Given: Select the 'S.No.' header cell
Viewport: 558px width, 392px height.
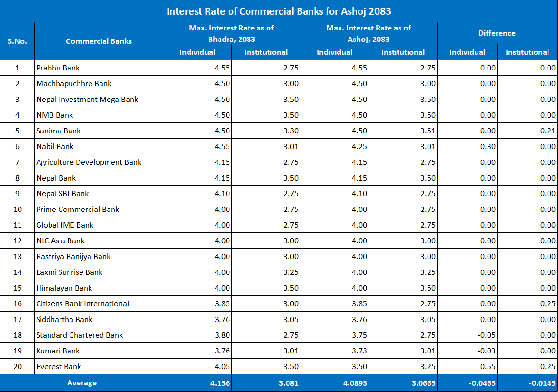Looking at the screenshot, I should [17, 41].
